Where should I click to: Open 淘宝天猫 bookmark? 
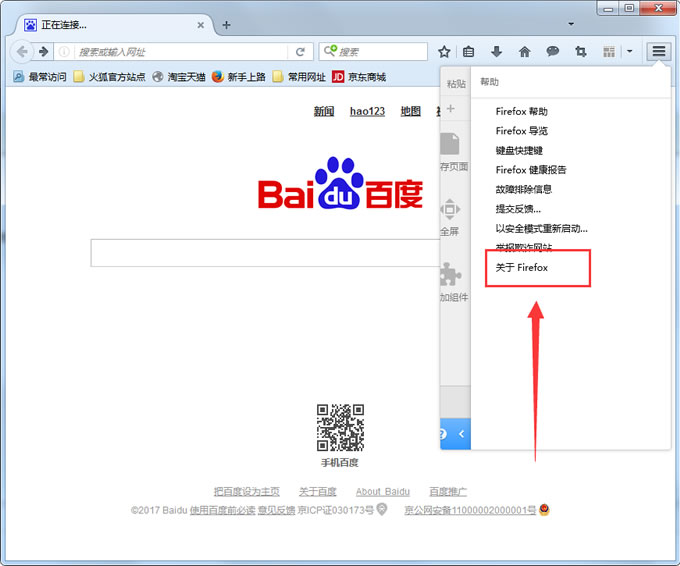(x=179, y=77)
